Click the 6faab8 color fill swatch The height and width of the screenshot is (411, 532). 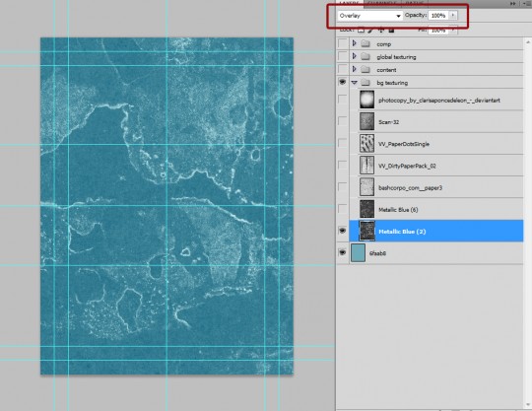[x=358, y=253]
